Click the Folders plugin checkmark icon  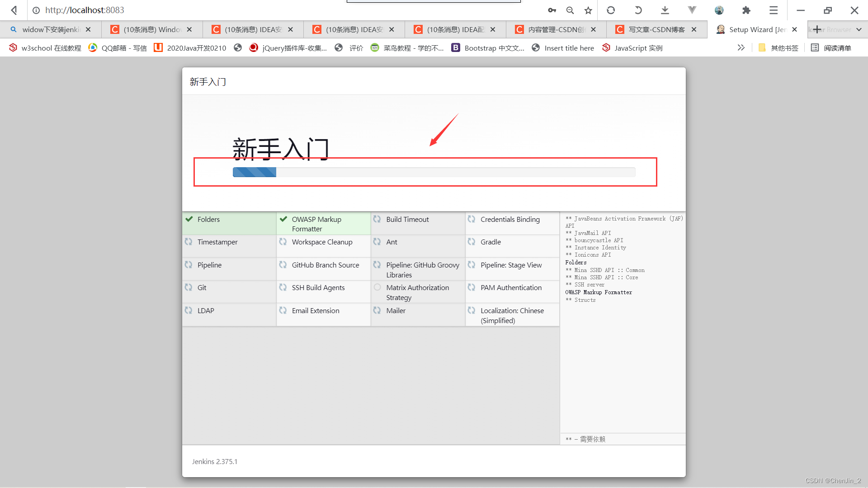[189, 219]
